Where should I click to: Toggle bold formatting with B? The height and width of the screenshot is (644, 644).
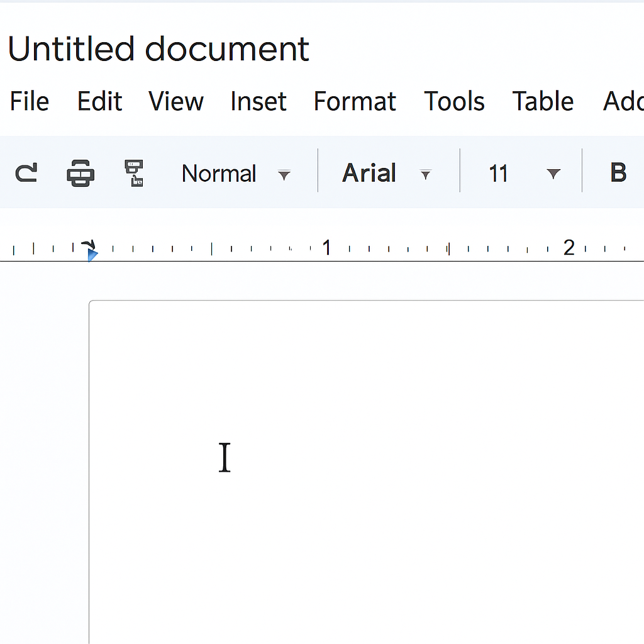point(618,172)
